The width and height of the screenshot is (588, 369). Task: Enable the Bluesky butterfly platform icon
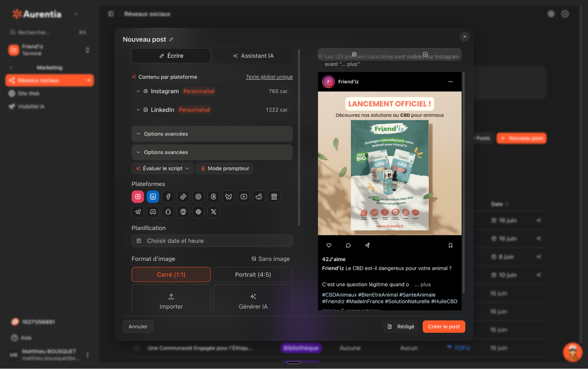point(229,197)
